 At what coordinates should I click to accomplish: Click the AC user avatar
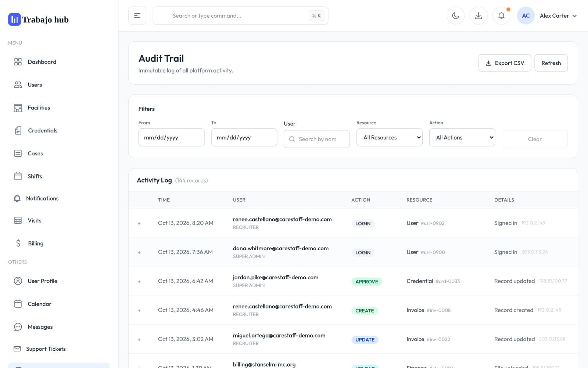526,15
